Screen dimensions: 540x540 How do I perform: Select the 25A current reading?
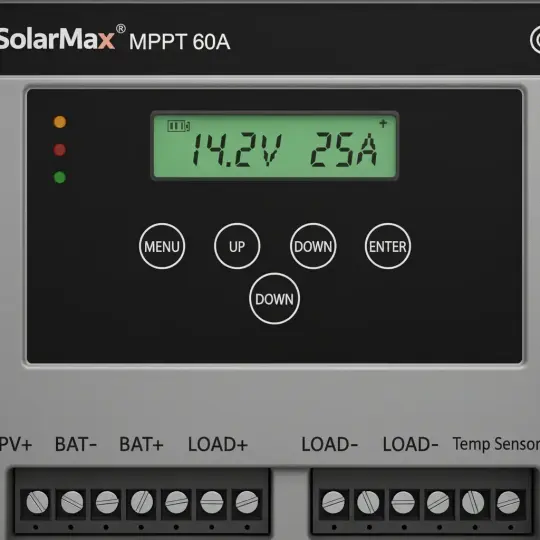click(x=343, y=150)
